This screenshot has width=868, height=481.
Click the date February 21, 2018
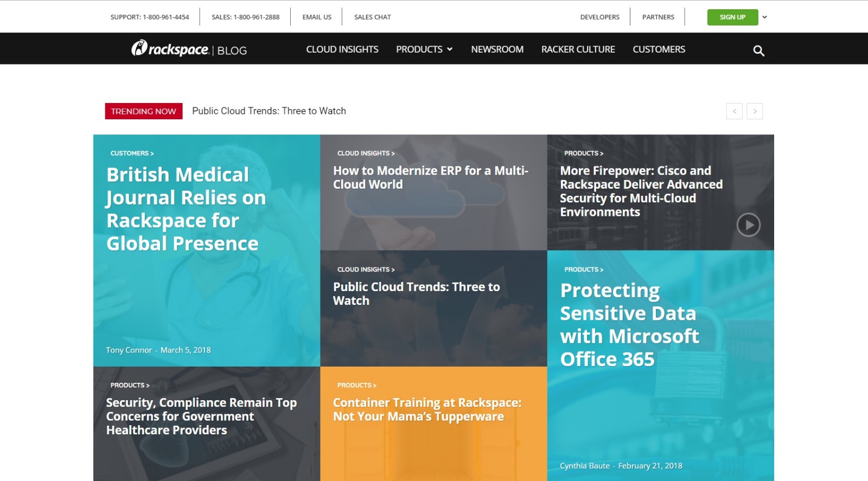coord(650,466)
